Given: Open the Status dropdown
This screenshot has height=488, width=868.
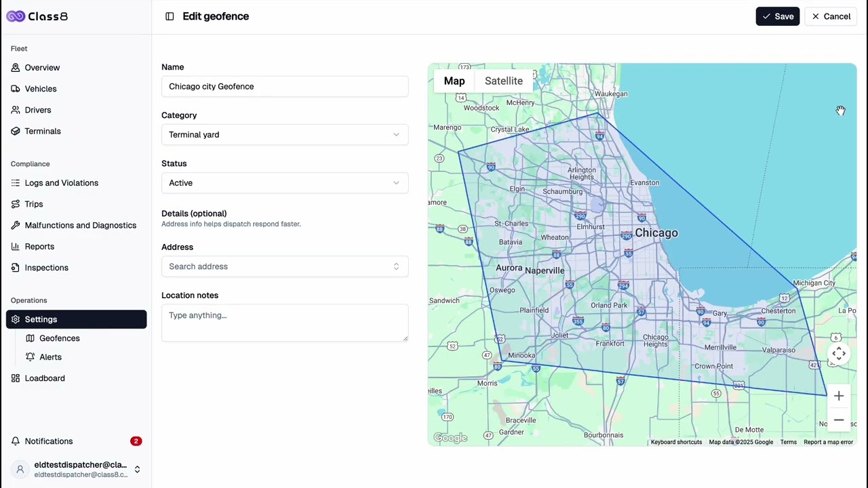Looking at the screenshot, I should 285,183.
